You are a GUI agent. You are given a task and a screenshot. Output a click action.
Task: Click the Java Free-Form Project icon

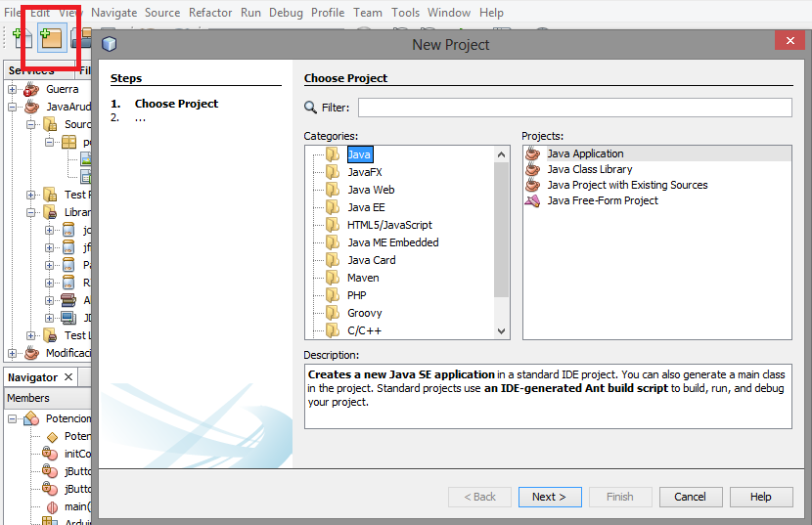532,200
